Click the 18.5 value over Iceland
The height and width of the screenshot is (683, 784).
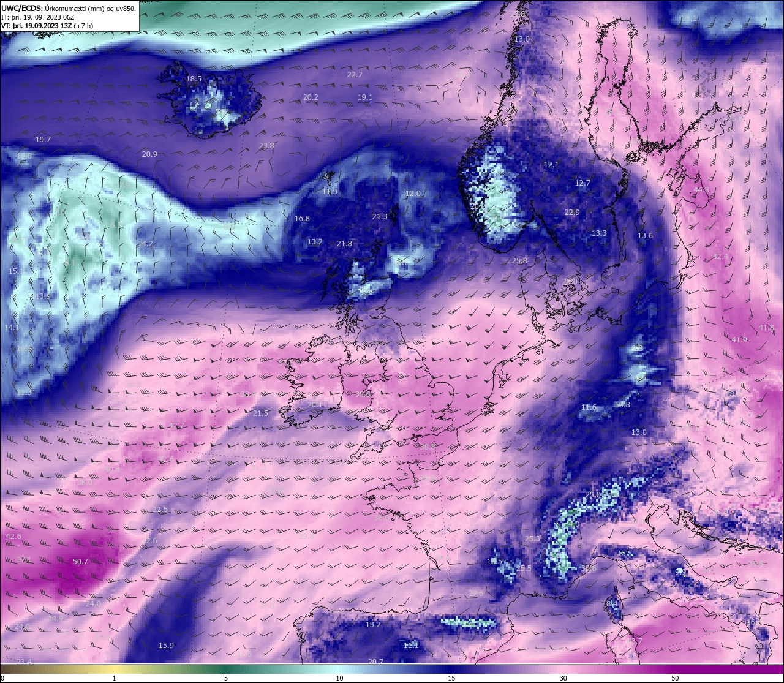pyautogui.click(x=194, y=79)
